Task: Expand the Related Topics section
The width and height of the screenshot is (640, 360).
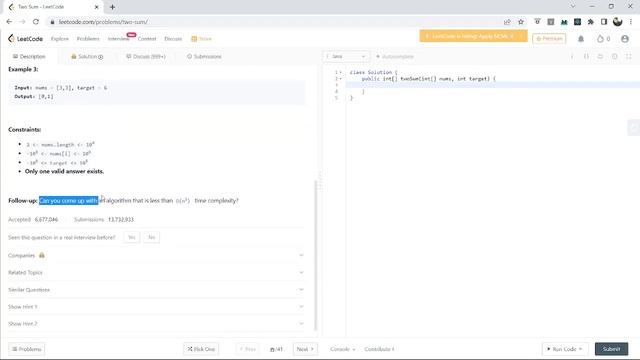Action: point(155,272)
